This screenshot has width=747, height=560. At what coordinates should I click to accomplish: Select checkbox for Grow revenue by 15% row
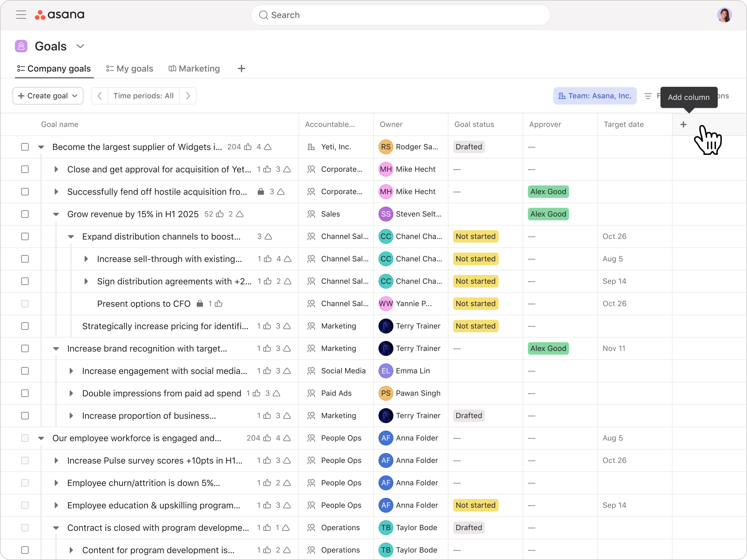[25, 214]
